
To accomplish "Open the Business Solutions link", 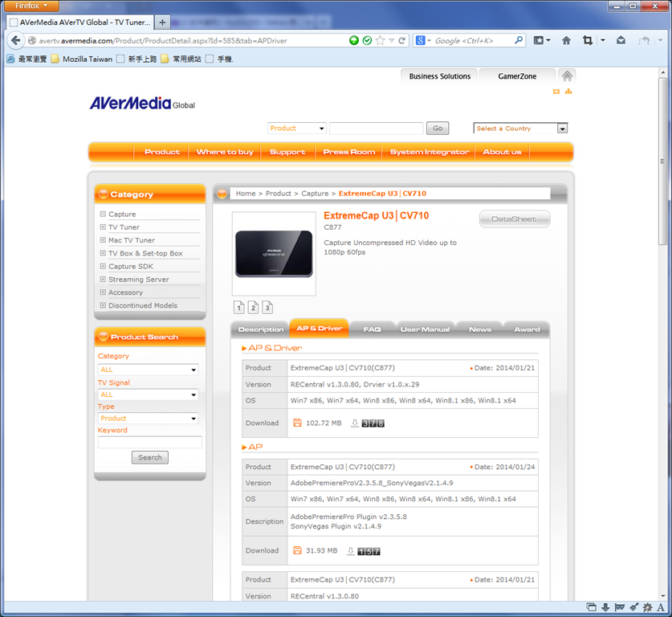I will pos(440,76).
